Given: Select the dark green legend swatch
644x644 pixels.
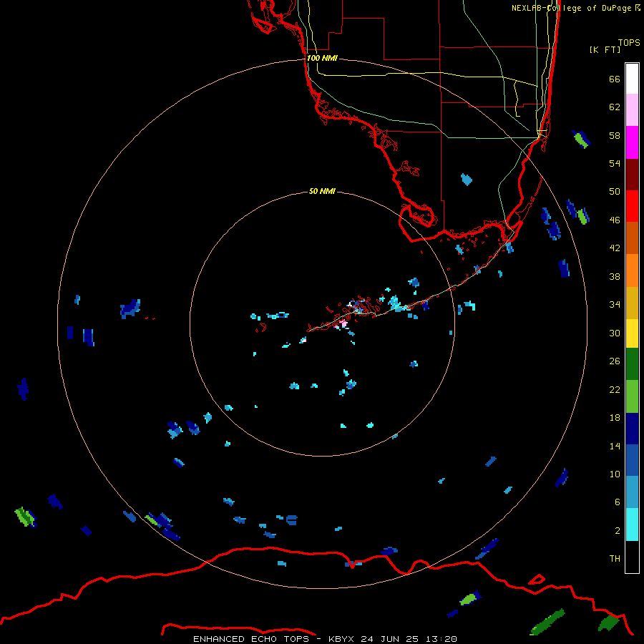Looking at the screenshot, I should [632, 364].
